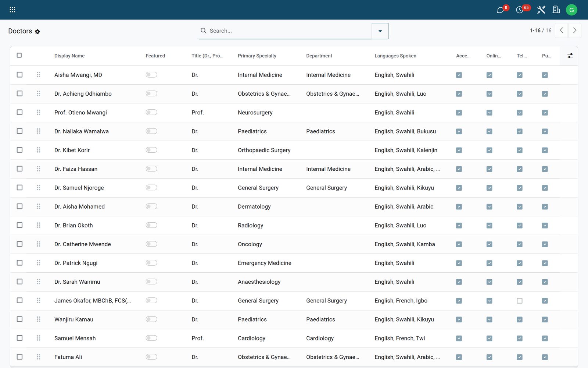Grab the drag handle for Fatuma Ali
This screenshot has height=368, width=588.
[38, 357]
